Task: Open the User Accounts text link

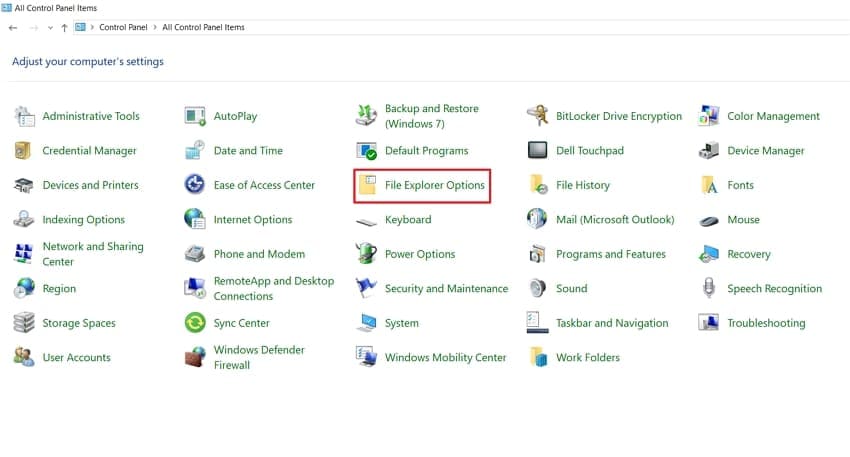Action: [76, 357]
